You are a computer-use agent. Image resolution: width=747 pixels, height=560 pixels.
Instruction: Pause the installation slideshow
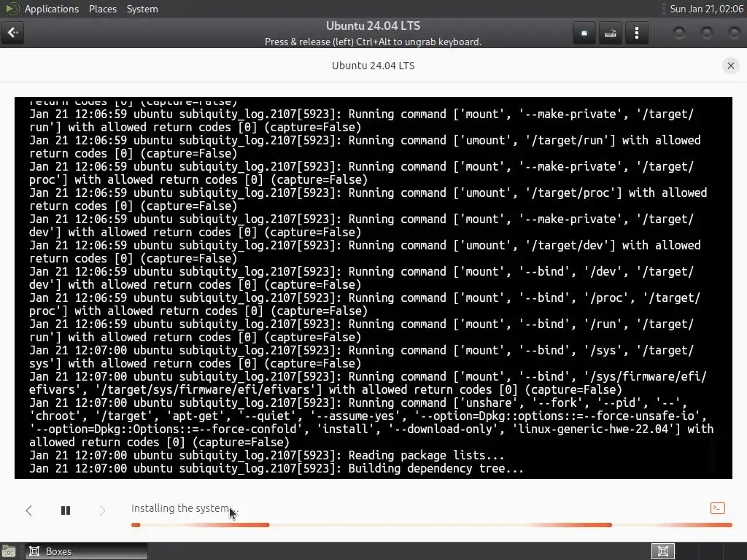tap(66, 510)
